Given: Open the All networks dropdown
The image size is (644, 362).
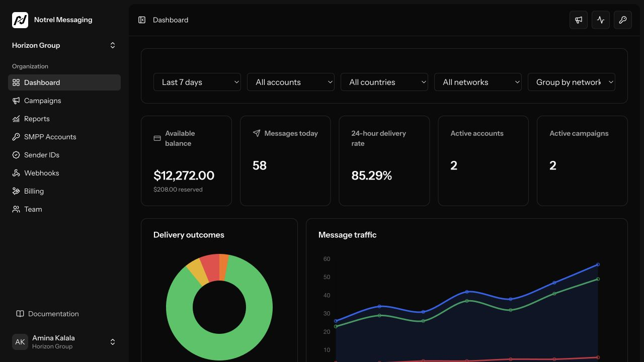Looking at the screenshot, I should point(478,82).
